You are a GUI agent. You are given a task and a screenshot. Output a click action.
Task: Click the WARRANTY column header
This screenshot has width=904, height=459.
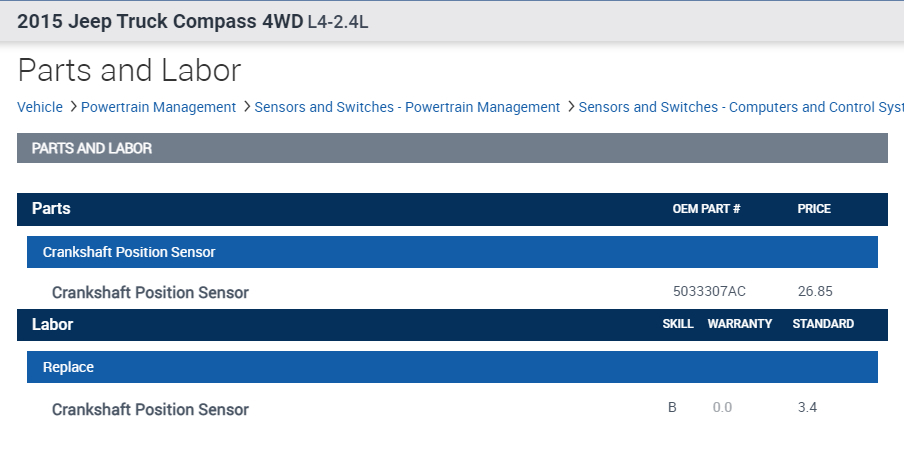pos(740,324)
